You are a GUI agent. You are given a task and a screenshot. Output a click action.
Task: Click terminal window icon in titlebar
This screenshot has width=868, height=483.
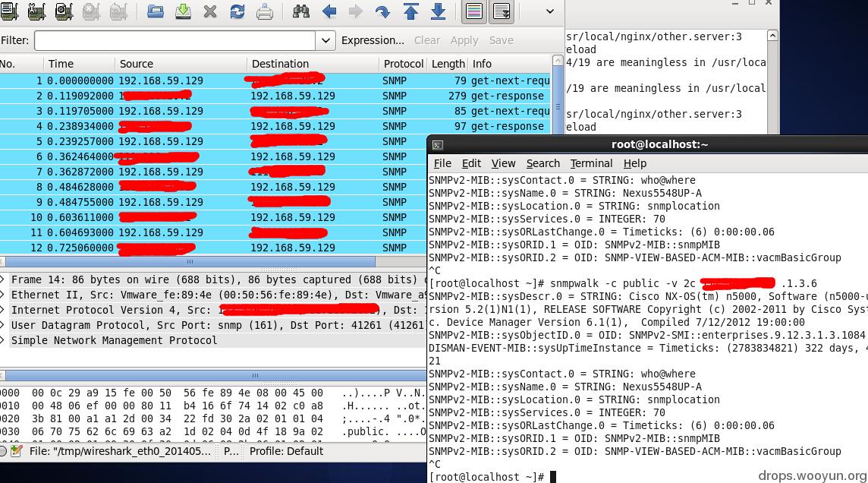pyautogui.click(x=437, y=145)
